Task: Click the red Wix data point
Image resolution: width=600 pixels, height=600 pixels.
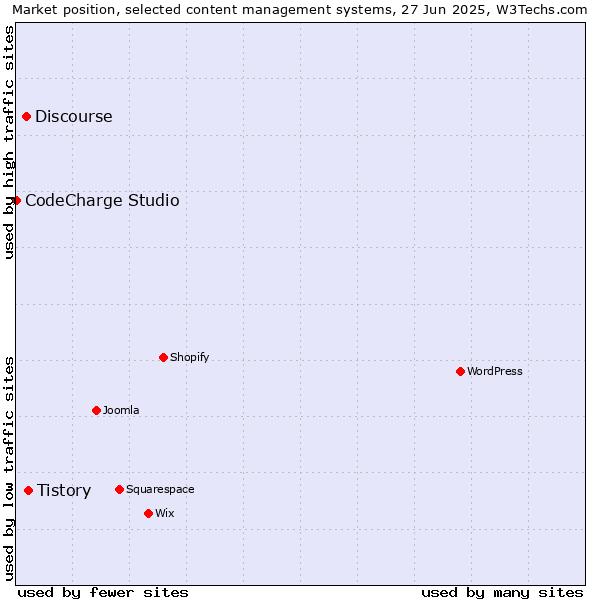Action: 148,513
